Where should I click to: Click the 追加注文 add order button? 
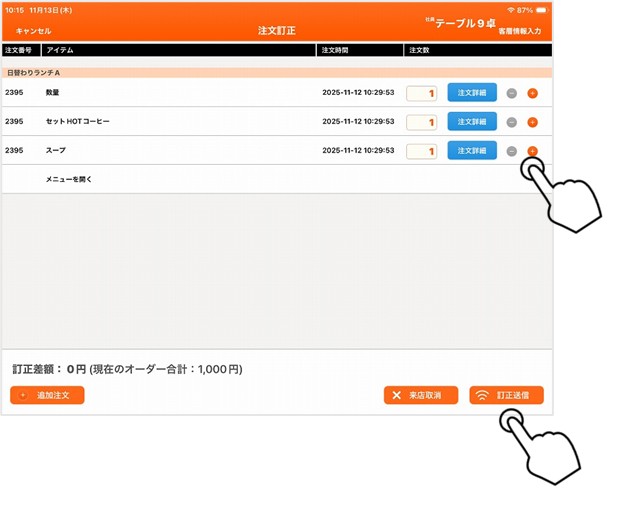(x=47, y=395)
